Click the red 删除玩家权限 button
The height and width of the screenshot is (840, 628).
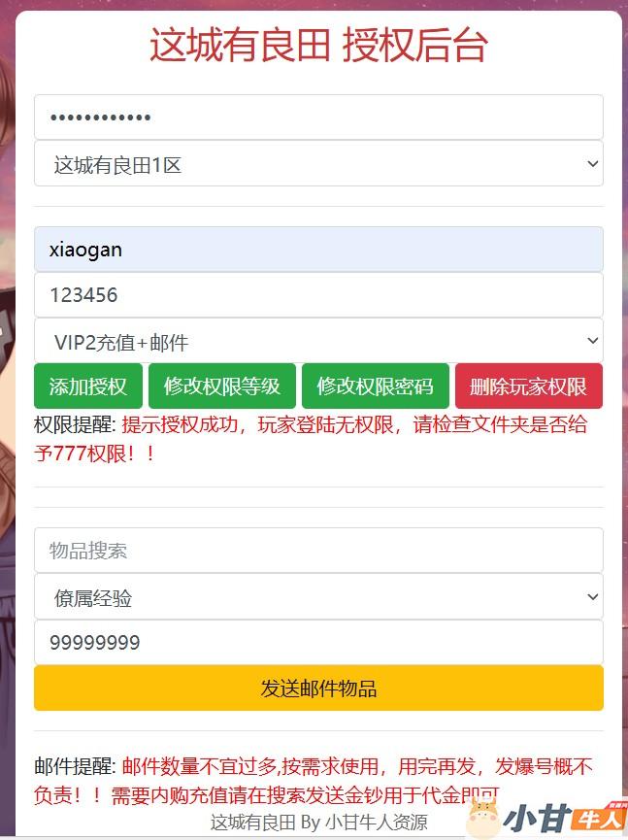point(529,386)
